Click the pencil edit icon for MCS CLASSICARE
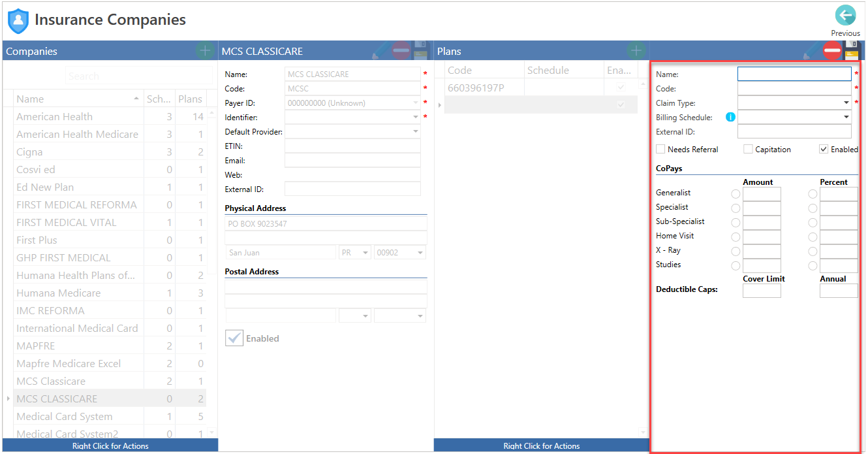 (x=380, y=51)
